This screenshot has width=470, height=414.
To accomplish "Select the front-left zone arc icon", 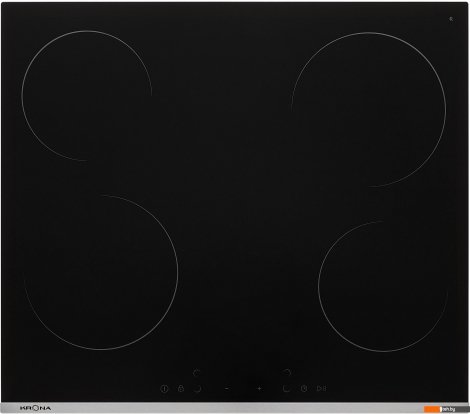I will tap(198, 389).
